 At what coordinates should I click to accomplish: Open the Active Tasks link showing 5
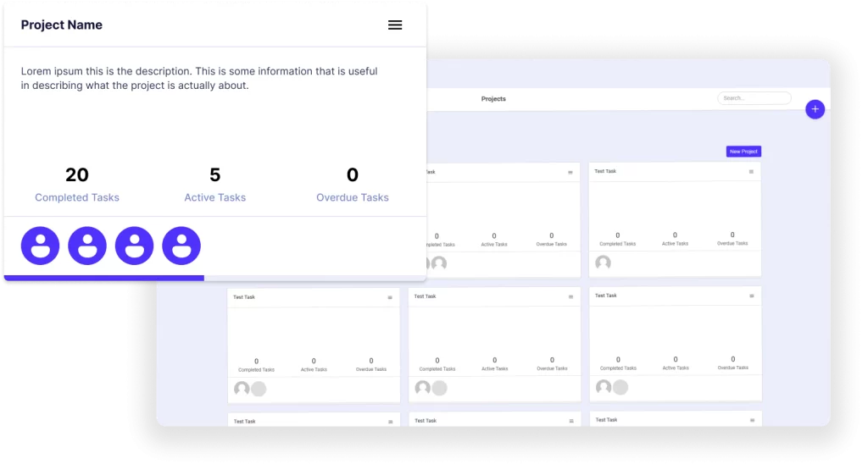pos(214,197)
